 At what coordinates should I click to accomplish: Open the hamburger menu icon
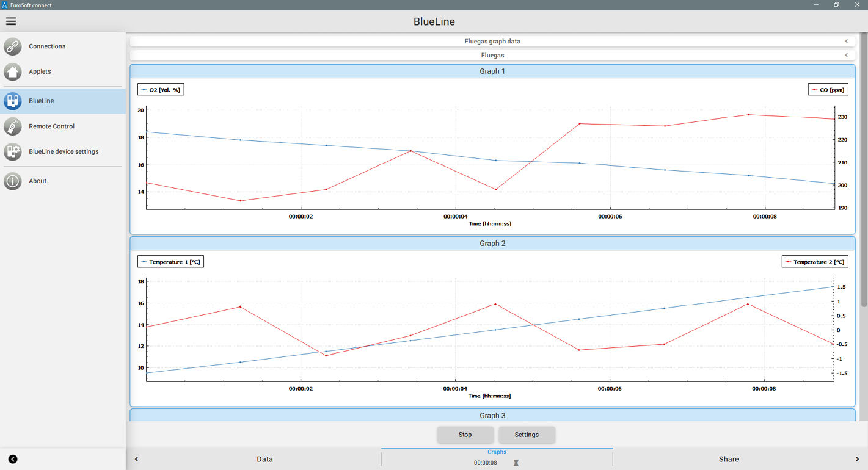[11, 21]
